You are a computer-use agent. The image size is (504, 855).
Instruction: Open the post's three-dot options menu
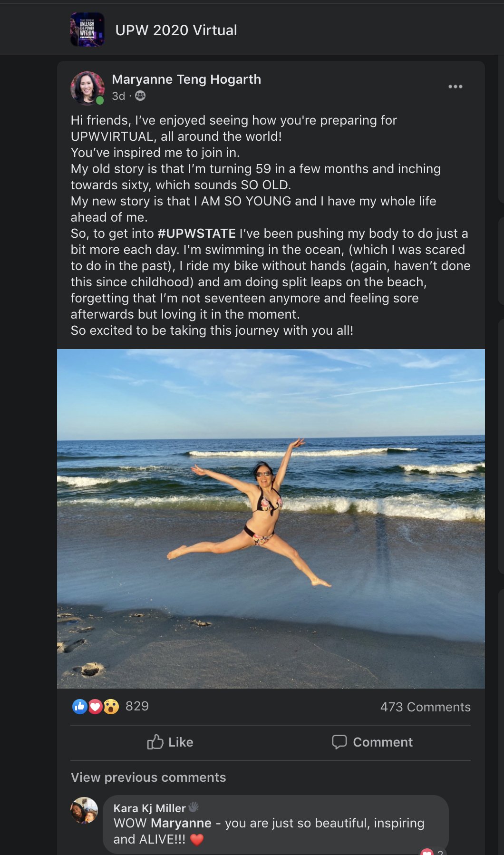(455, 87)
